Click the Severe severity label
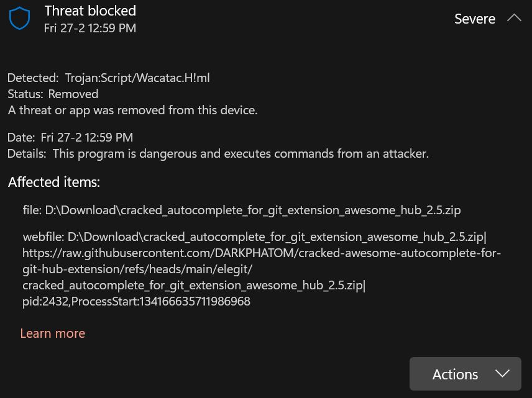The width and height of the screenshot is (532, 398). (x=475, y=19)
